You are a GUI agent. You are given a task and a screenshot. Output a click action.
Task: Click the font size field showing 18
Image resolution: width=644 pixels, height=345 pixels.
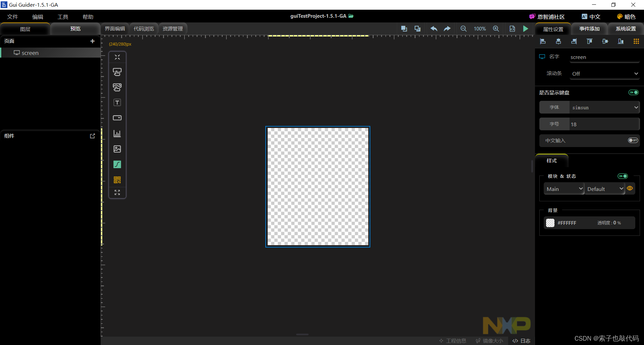[605, 124]
